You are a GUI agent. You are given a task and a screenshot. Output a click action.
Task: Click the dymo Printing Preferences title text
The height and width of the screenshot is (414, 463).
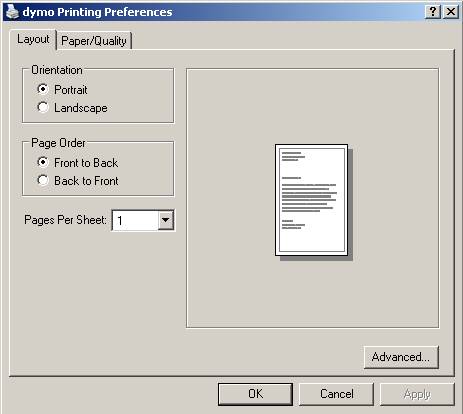pos(97,12)
